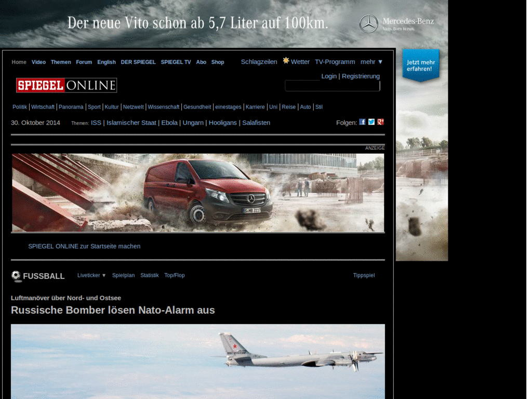Open the Abo page

pos(201,62)
